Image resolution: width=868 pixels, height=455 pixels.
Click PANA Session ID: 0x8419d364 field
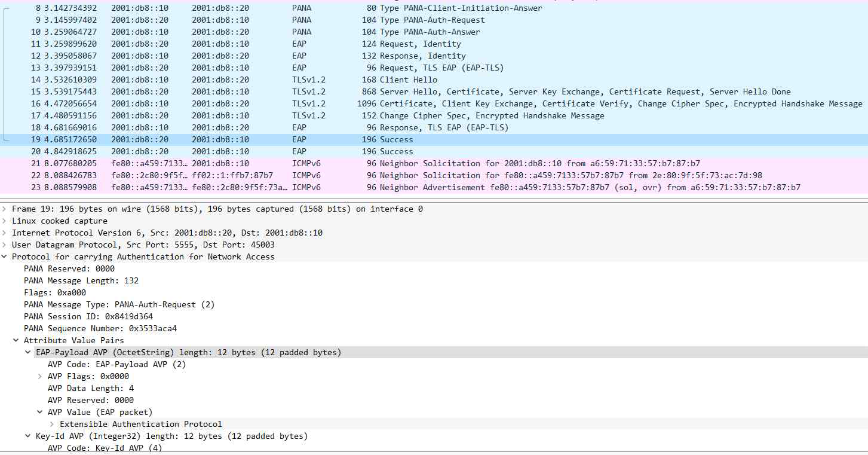[x=88, y=316]
